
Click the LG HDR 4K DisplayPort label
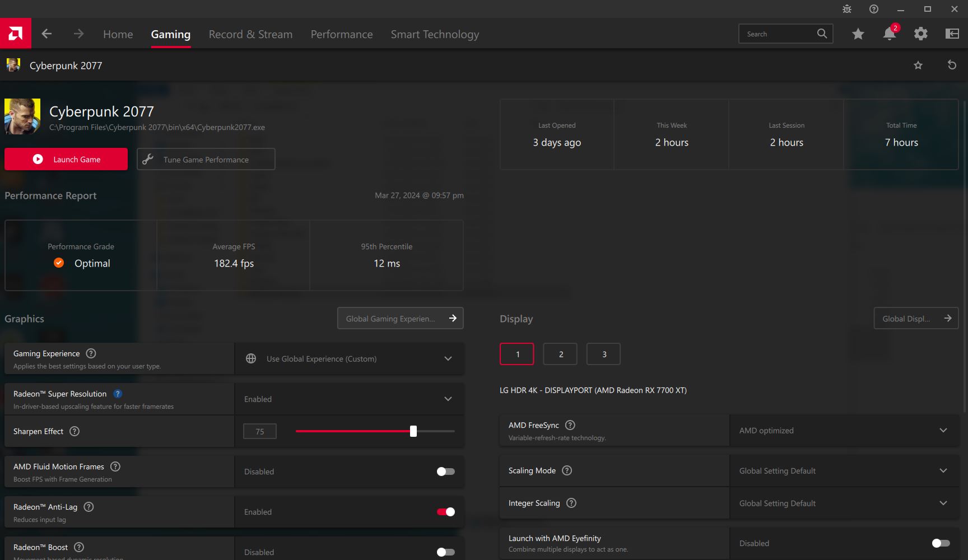(x=593, y=390)
